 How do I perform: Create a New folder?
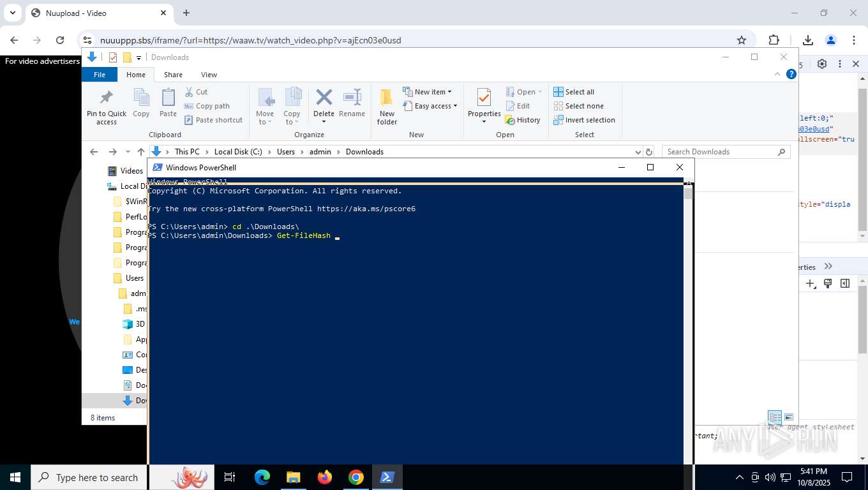(387, 107)
